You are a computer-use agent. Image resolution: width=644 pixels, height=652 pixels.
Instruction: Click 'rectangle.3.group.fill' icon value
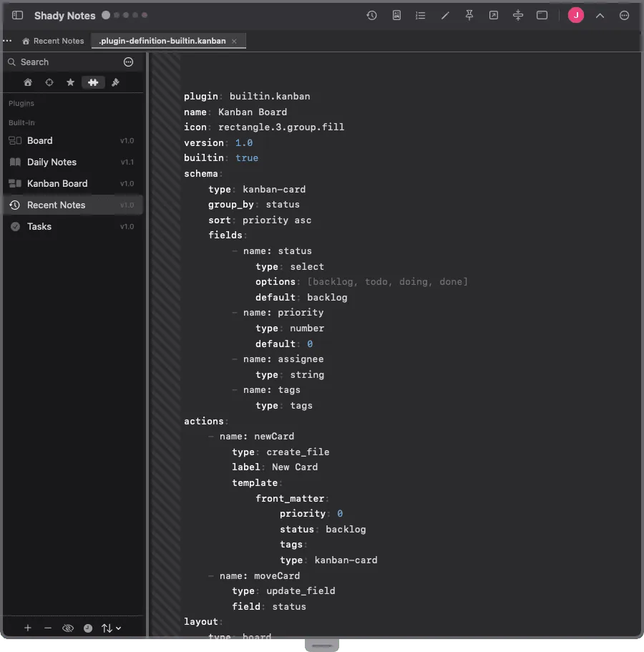point(281,127)
